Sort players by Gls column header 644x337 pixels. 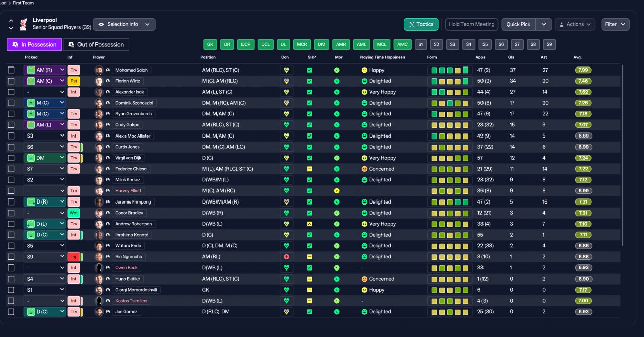(x=512, y=57)
